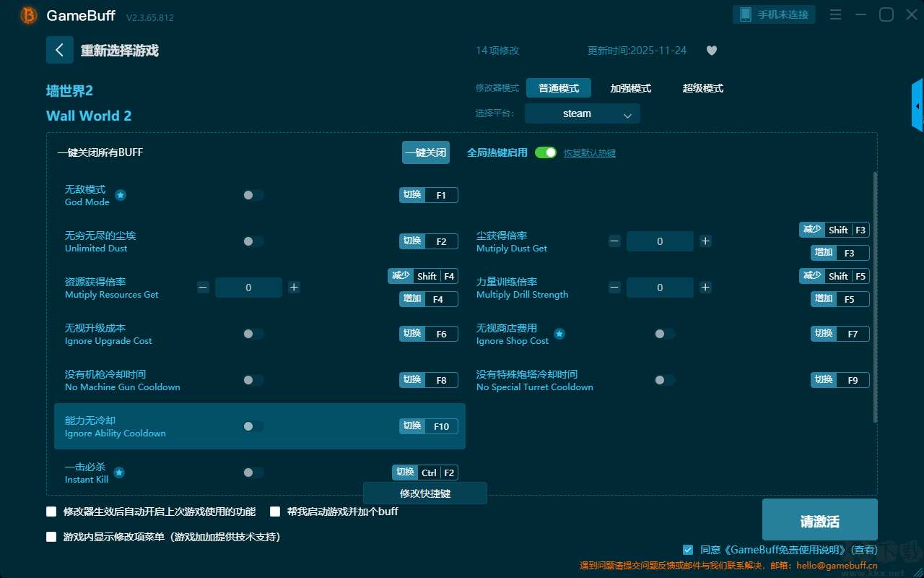Click the cheat list vertical scrollbar
This screenshot has width=924, height=578.
coord(876,298)
